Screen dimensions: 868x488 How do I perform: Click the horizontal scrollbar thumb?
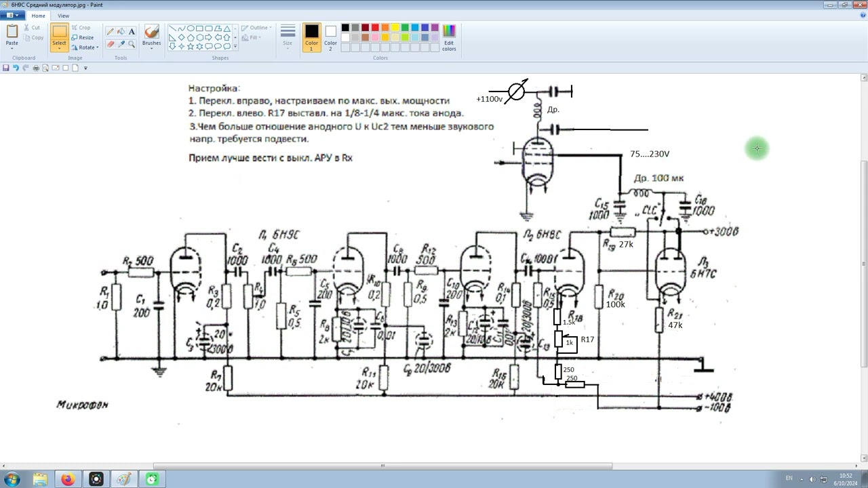(x=382, y=466)
